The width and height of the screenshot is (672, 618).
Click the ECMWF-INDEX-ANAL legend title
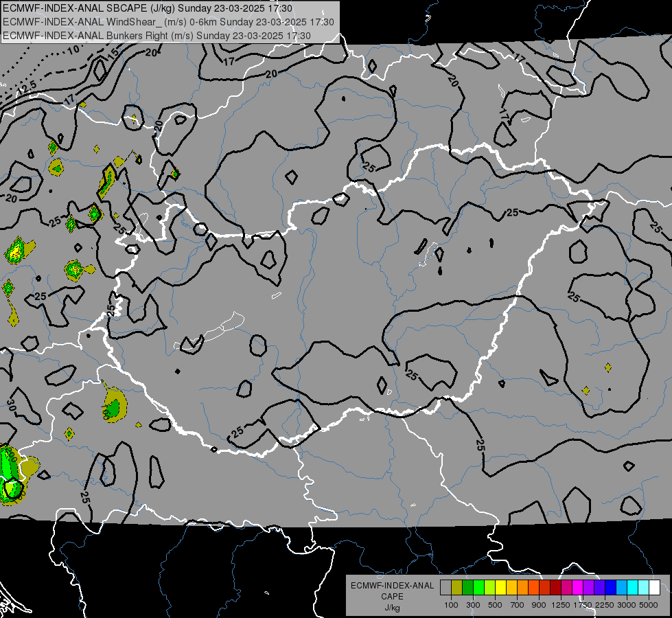[392, 586]
